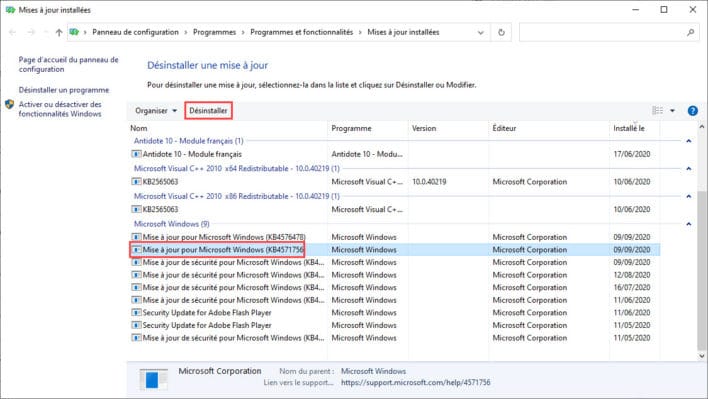Viewport: 708px width, 399px height.
Task: Sort by the Version column header
Action: (x=449, y=128)
